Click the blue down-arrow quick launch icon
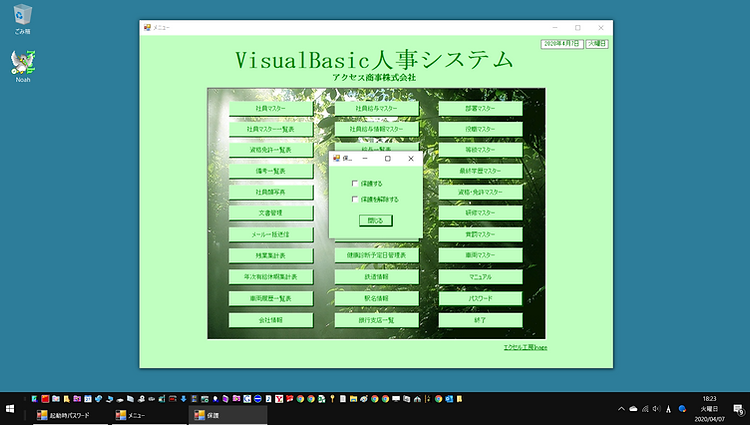The image size is (750, 425). 183,399
